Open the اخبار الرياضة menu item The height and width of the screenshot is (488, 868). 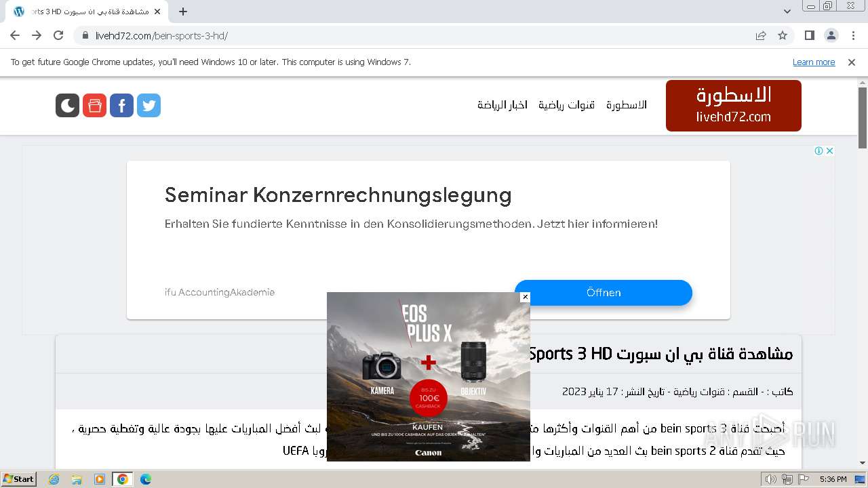502,105
